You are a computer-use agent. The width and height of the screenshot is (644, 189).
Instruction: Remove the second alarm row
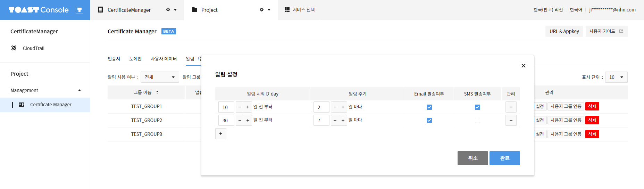[511, 120]
